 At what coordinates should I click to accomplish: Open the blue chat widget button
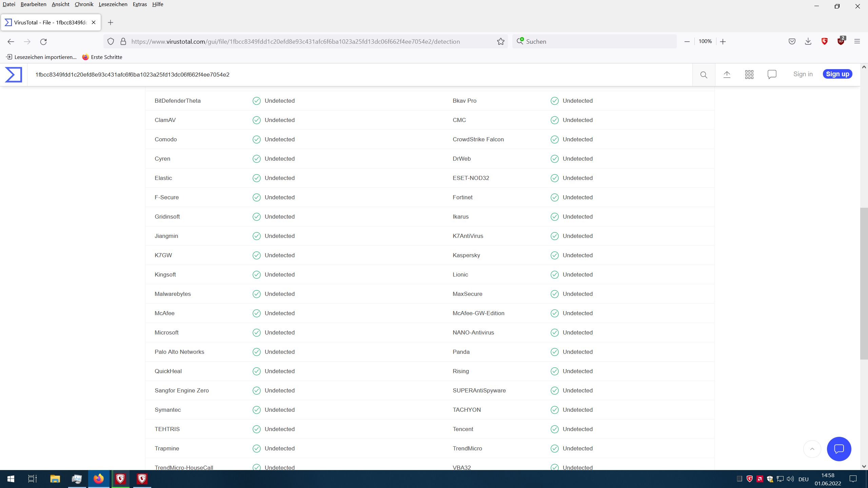(839, 449)
